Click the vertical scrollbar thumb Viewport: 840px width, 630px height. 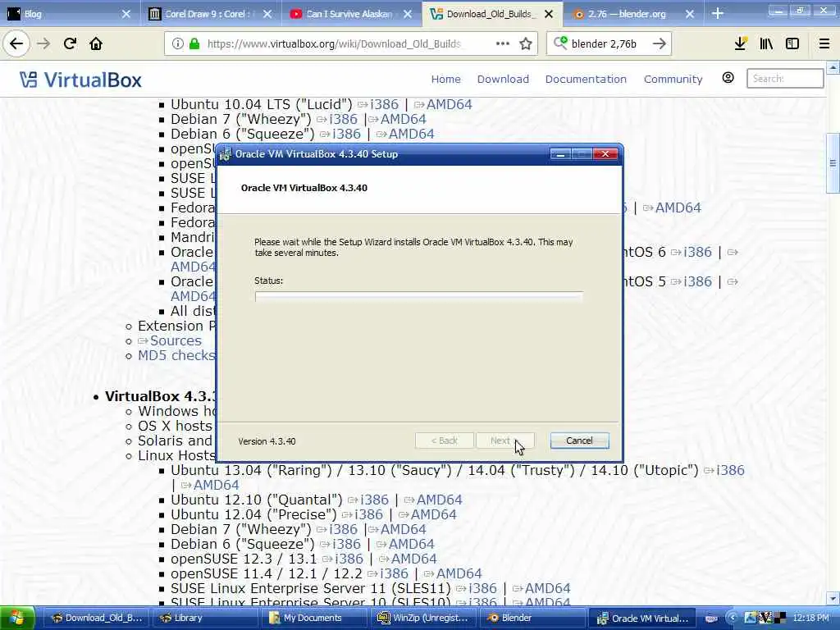point(833,163)
